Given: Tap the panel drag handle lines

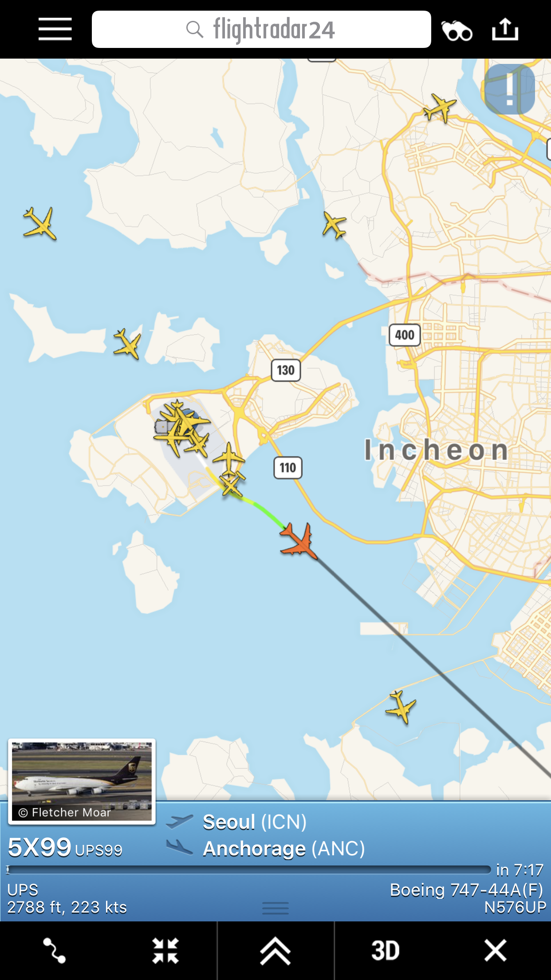Looking at the screenshot, I should coord(275,908).
